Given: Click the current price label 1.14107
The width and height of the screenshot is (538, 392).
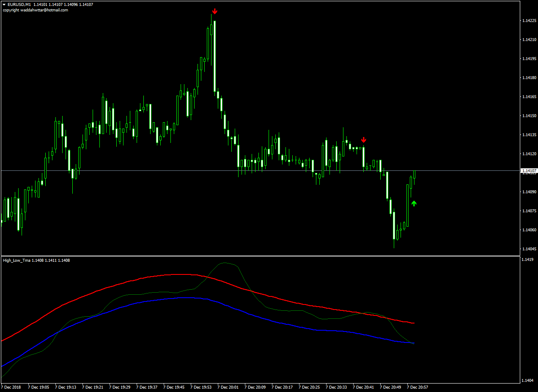Looking at the screenshot, I should 529,170.
